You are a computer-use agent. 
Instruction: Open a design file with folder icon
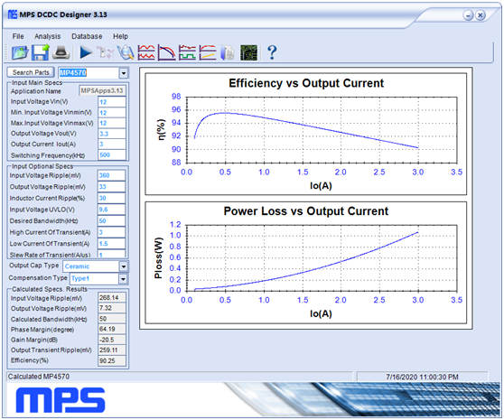(x=20, y=52)
